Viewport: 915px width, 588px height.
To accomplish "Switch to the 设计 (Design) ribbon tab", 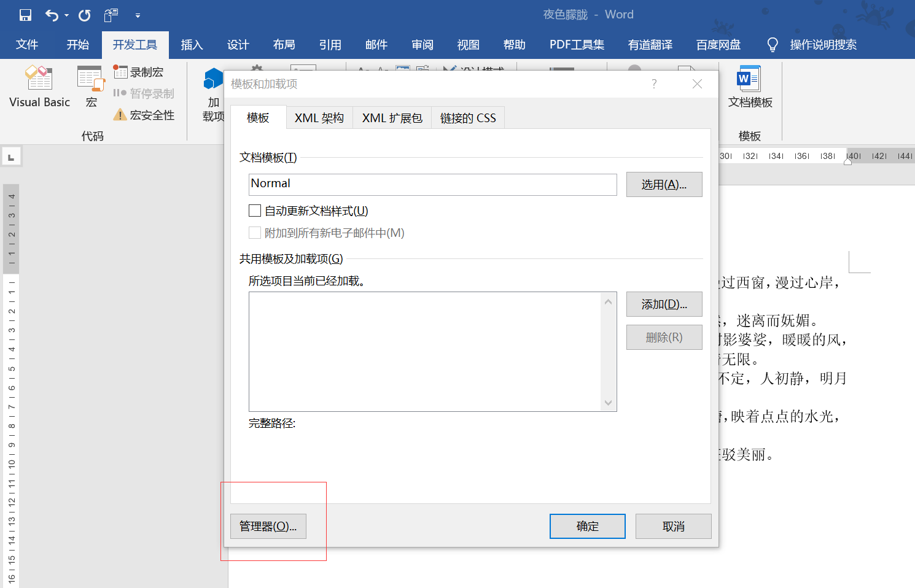I will click(238, 45).
